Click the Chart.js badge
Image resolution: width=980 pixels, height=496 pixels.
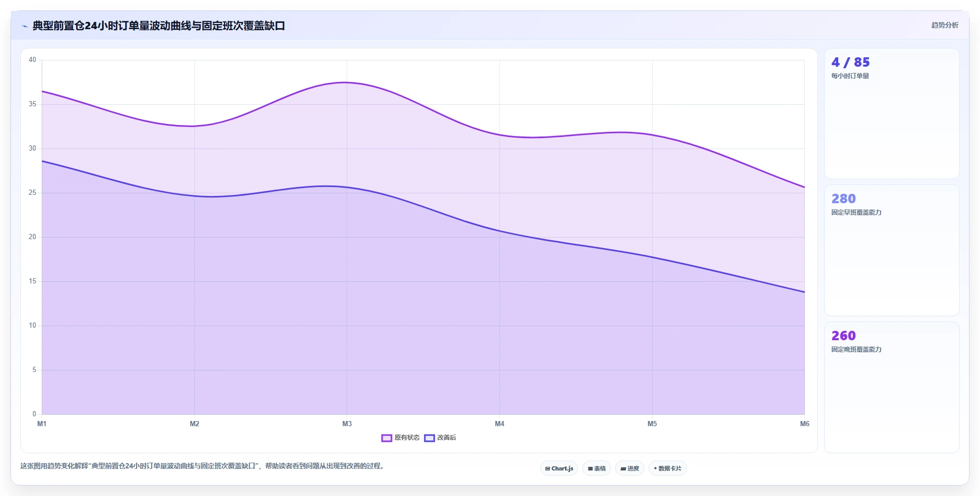pos(559,468)
